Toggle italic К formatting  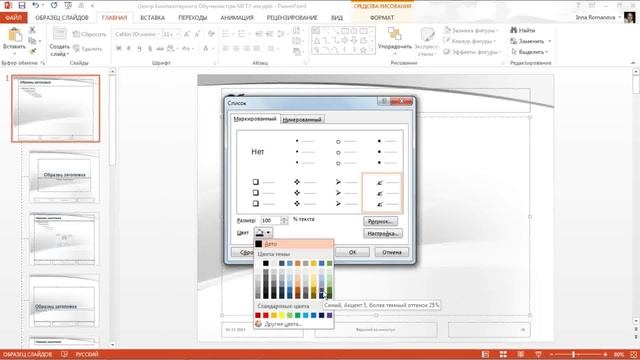(x=129, y=48)
